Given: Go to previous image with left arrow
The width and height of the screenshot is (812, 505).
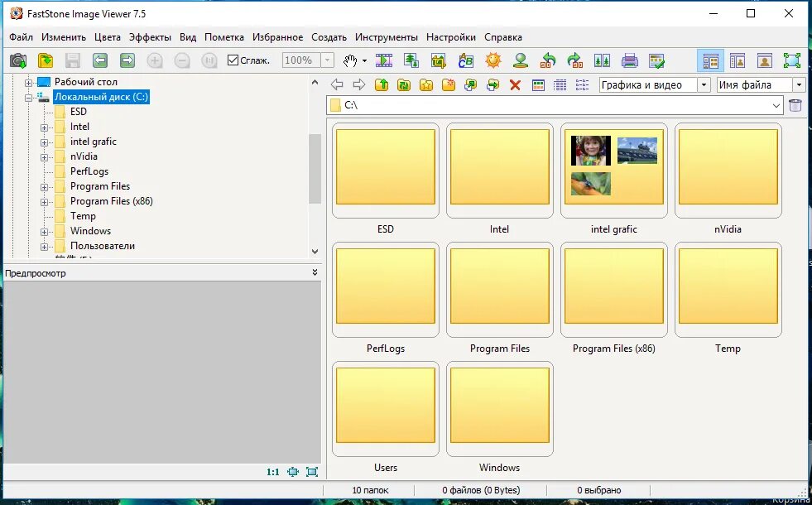Looking at the screenshot, I should click(100, 60).
